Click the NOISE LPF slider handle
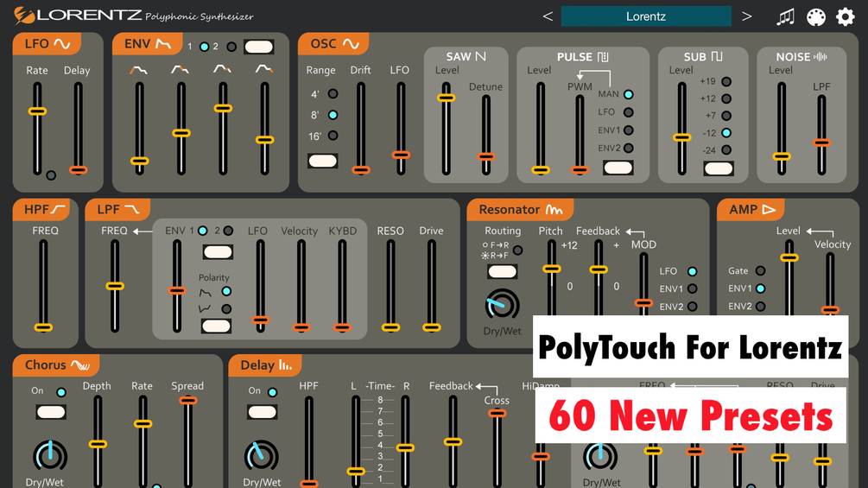The width and height of the screenshot is (868, 488). tap(821, 143)
